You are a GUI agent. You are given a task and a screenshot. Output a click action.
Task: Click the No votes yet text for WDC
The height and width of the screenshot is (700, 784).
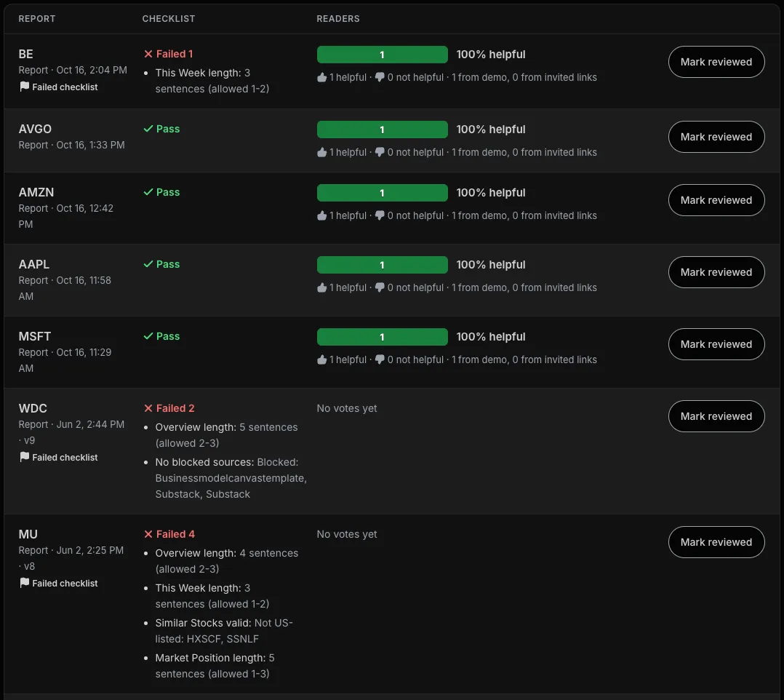point(346,408)
